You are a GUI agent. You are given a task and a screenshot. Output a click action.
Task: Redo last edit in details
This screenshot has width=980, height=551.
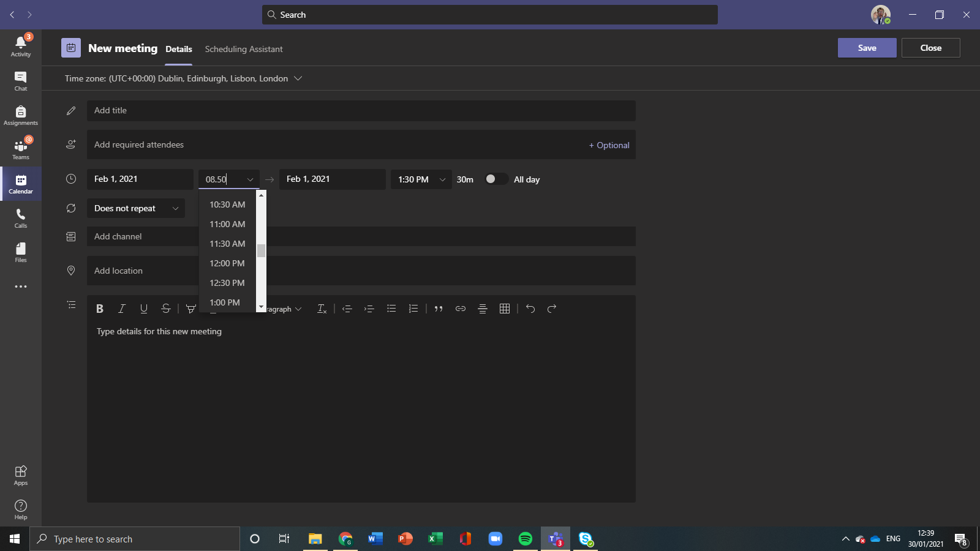click(x=552, y=309)
